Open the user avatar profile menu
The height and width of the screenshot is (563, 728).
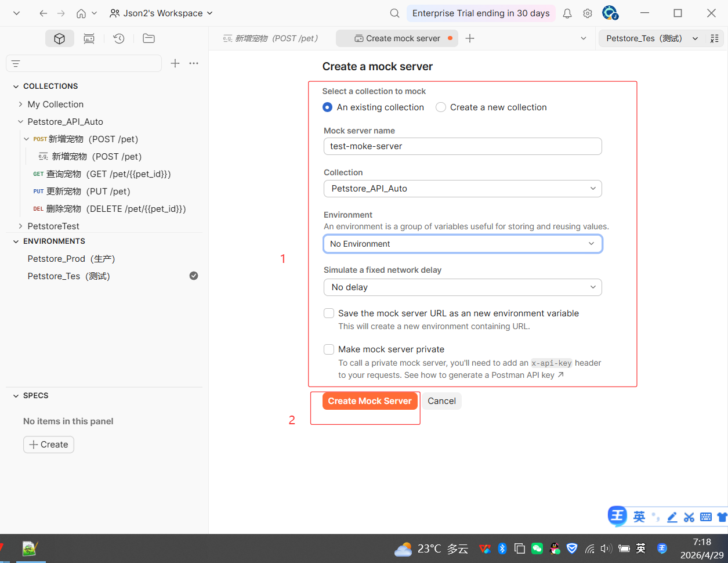click(x=610, y=13)
